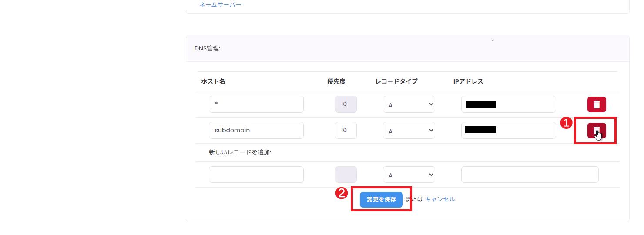This screenshot has width=644, height=235.
Task: Open record type dropdown for * host
Action: tap(409, 104)
